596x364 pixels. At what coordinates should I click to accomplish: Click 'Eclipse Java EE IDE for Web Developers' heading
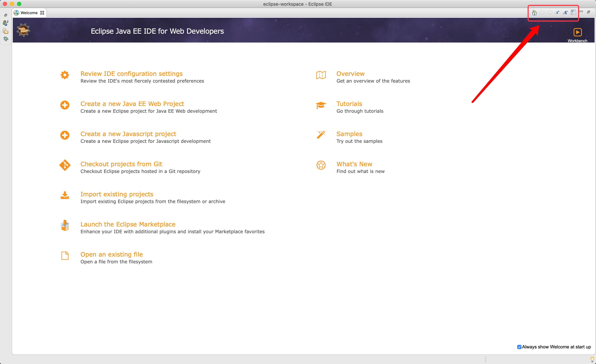click(x=157, y=31)
